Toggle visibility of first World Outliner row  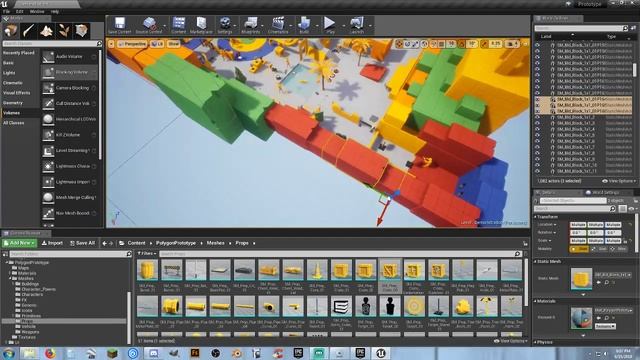(x=538, y=45)
